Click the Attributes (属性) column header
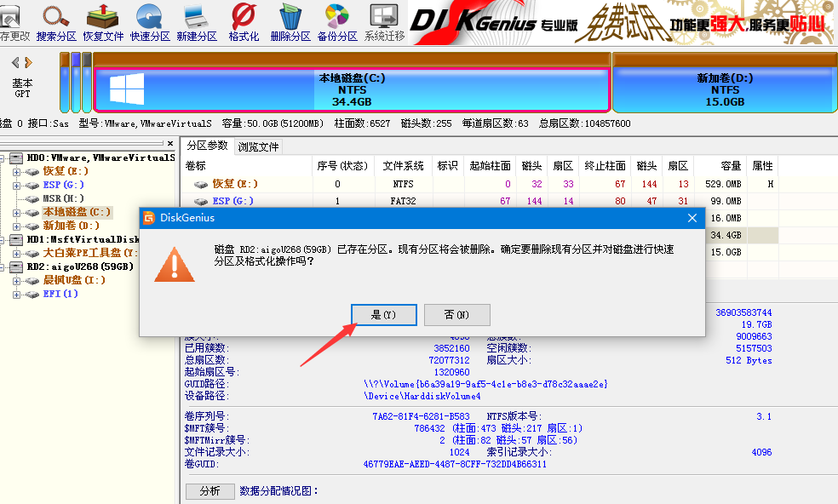The width and height of the screenshot is (838, 504). coord(762,166)
